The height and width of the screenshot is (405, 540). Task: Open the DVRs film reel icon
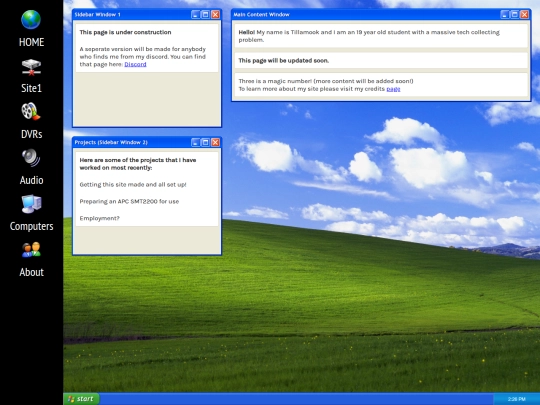(31, 112)
